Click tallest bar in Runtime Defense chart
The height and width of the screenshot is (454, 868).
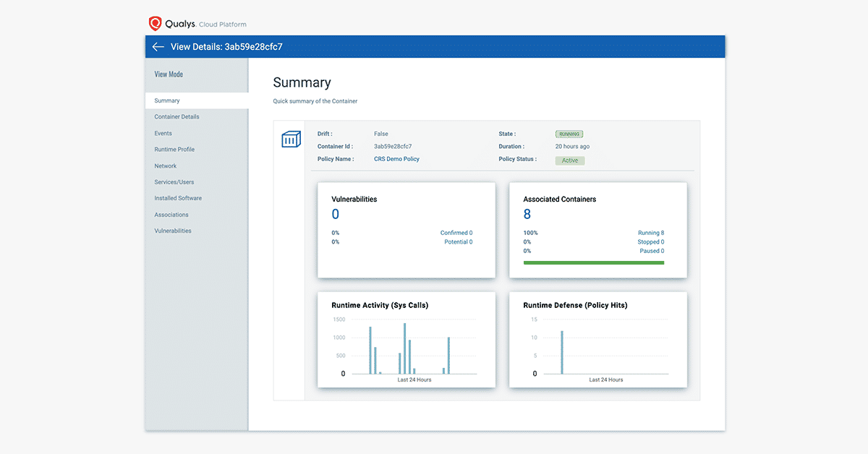562,352
